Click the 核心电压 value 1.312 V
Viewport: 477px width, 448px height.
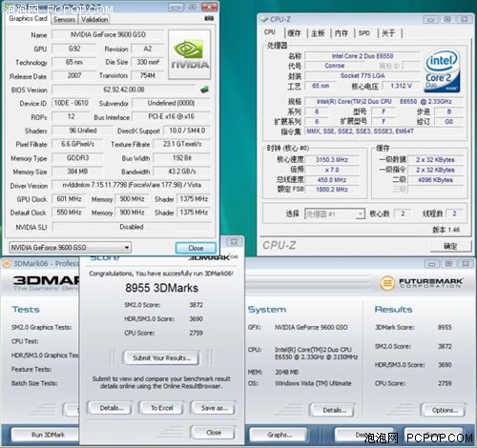[401, 86]
